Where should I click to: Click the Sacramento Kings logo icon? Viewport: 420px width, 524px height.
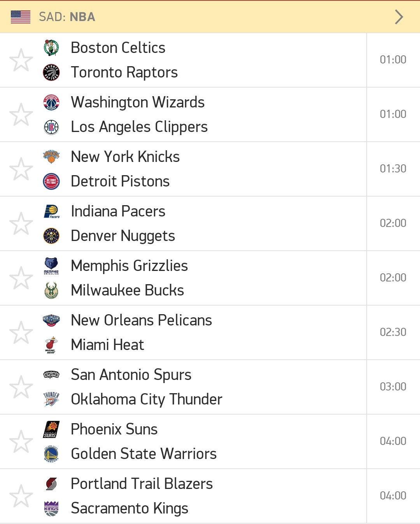(x=51, y=508)
